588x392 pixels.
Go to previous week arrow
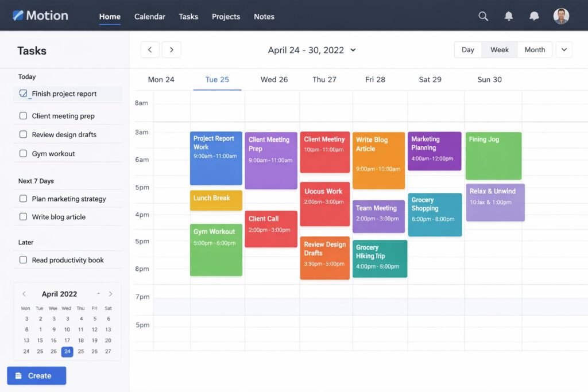(150, 50)
